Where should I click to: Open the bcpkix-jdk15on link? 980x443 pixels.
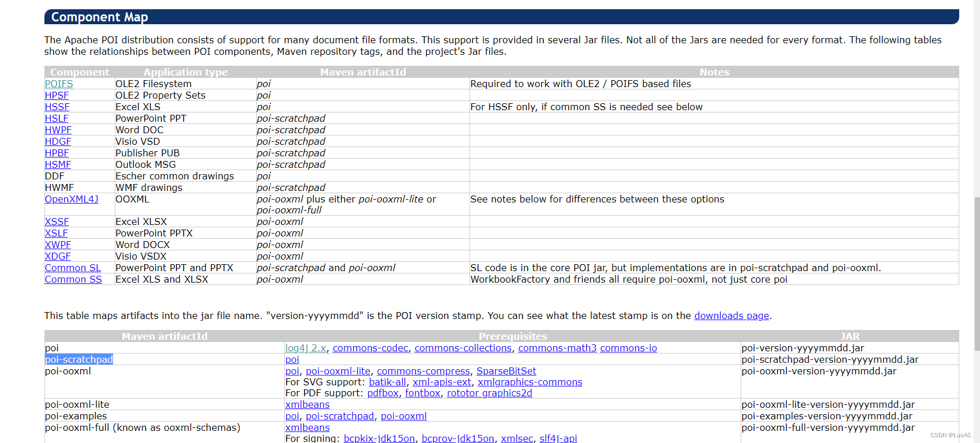pos(379,438)
